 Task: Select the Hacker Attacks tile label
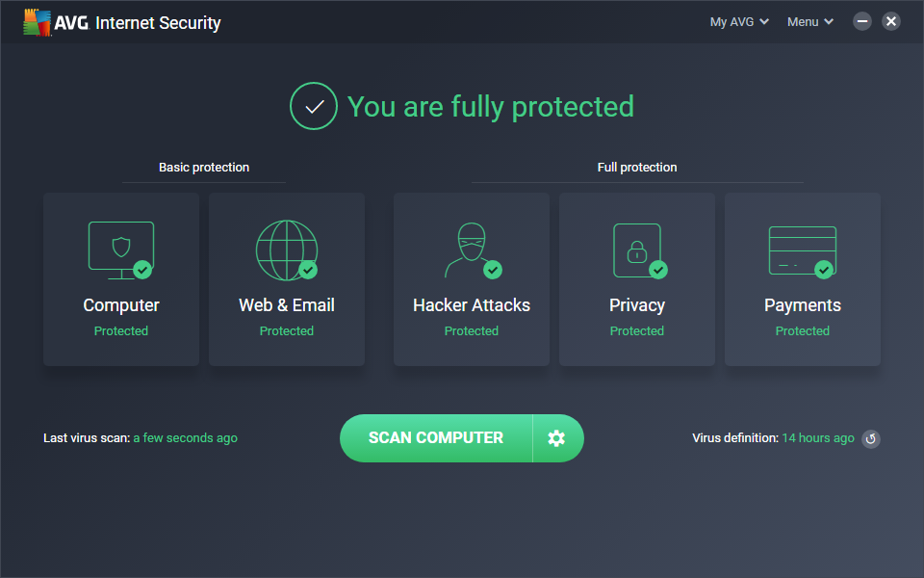click(472, 305)
